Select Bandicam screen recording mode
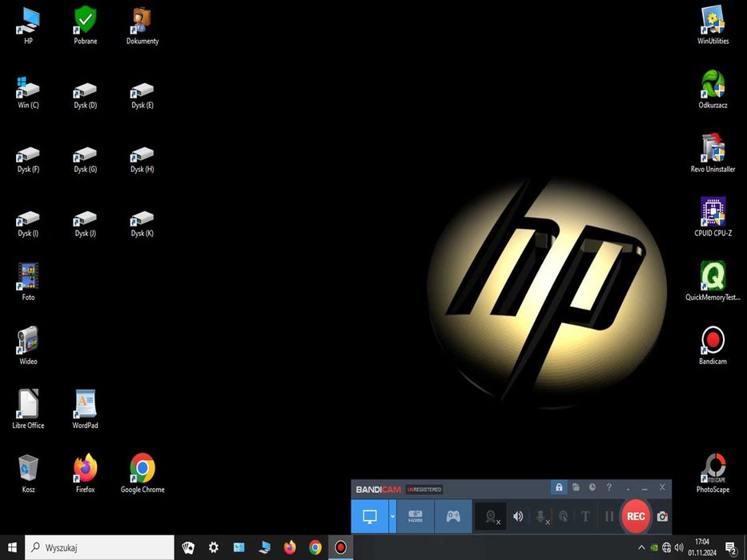This screenshot has width=747, height=560. (370, 516)
